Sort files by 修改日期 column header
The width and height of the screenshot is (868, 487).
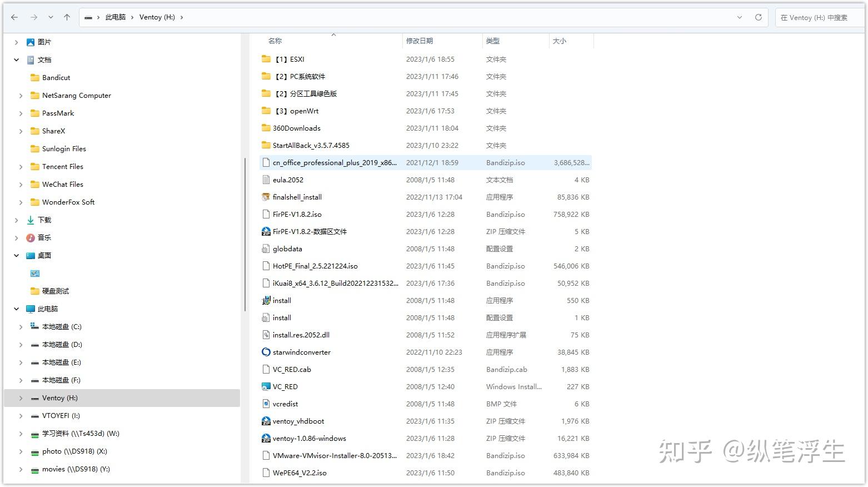coord(420,41)
